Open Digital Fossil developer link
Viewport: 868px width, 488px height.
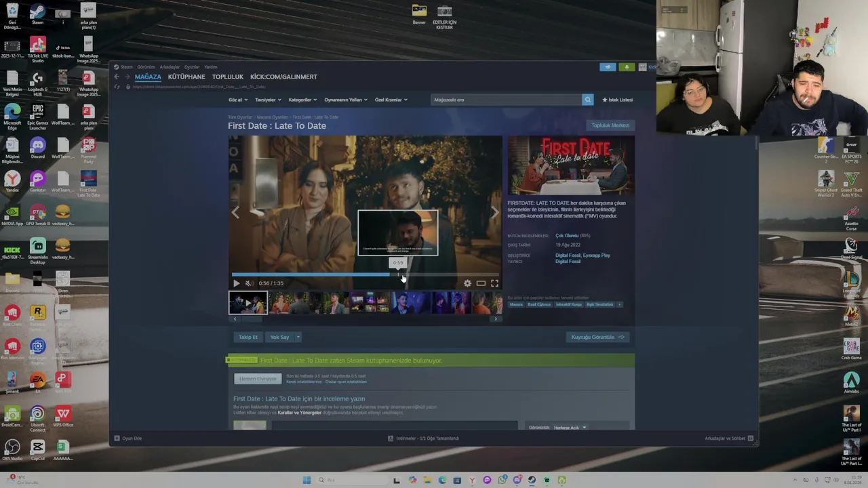[x=568, y=256]
